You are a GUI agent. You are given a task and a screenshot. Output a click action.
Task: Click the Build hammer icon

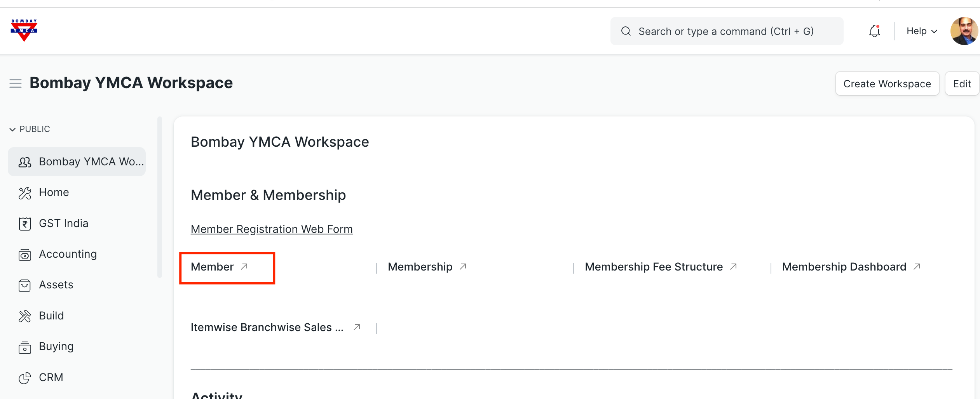click(x=25, y=316)
